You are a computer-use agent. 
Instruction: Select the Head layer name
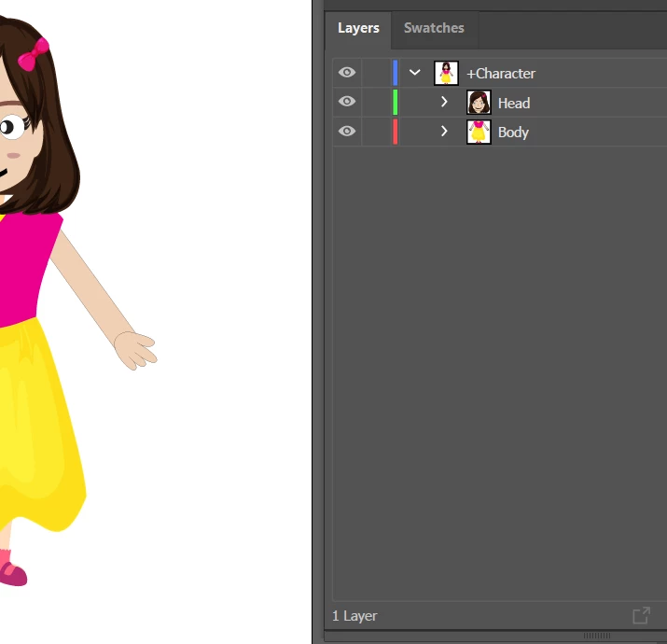pos(514,103)
